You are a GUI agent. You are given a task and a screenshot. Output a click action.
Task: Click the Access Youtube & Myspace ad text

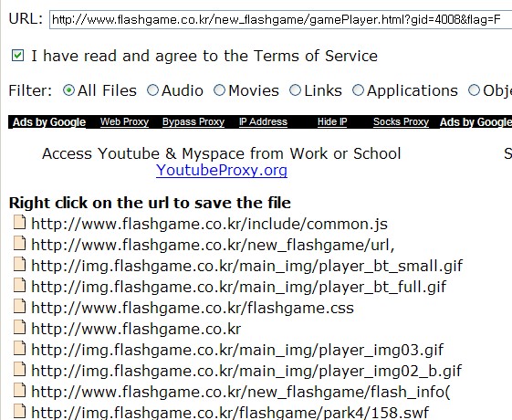coord(222,153)
